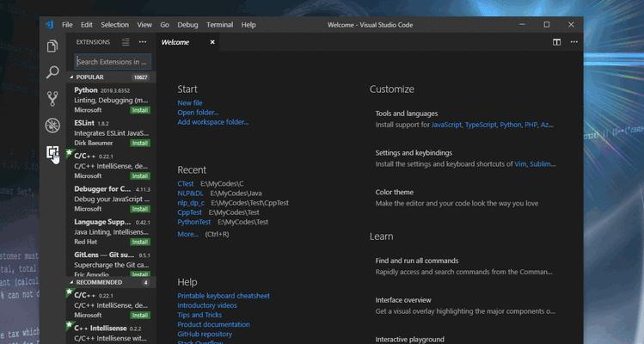Screen dimensions: 644x344
Task: Open the Explorer view icon
Action: coord(52,46)
